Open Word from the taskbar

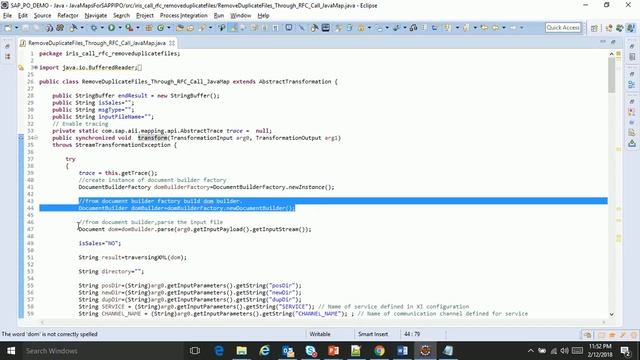click(x=402, y=351)
